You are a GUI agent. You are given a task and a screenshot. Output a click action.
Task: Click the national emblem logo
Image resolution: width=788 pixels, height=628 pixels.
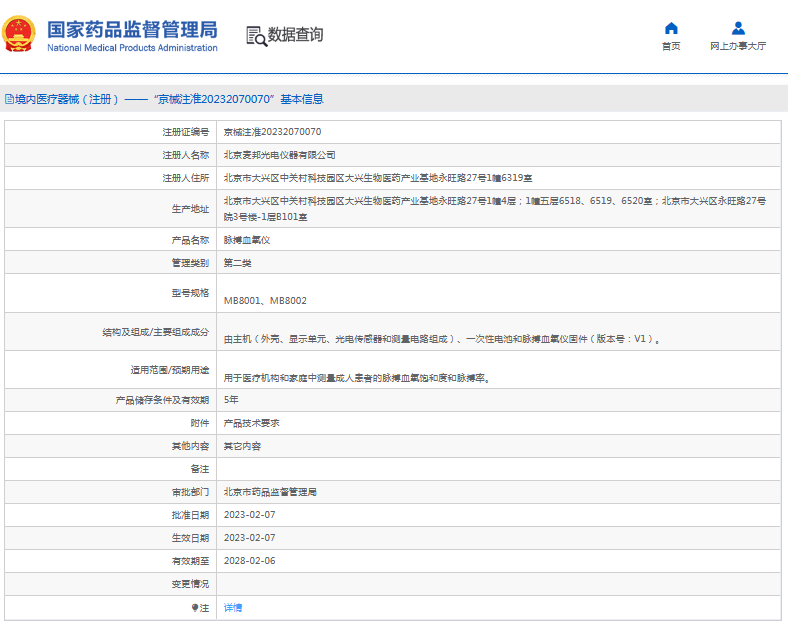click(19, 34)
